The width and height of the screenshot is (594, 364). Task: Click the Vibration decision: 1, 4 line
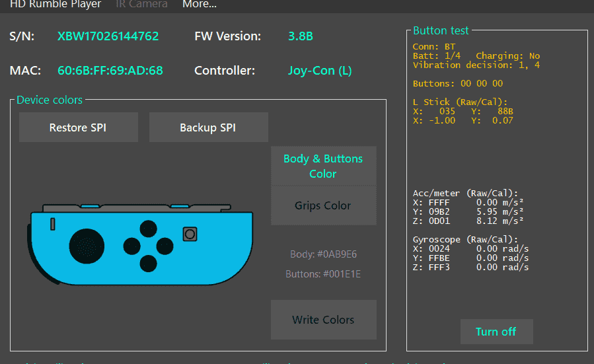pos(476,65)
